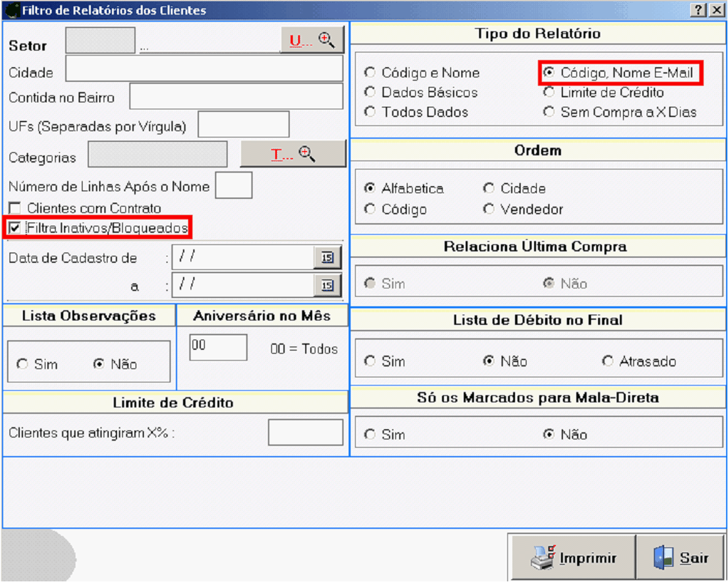The width and height of the screenshot is (728, 582).
Task: Open calendar for the end date field
Action: click(328, 286)
